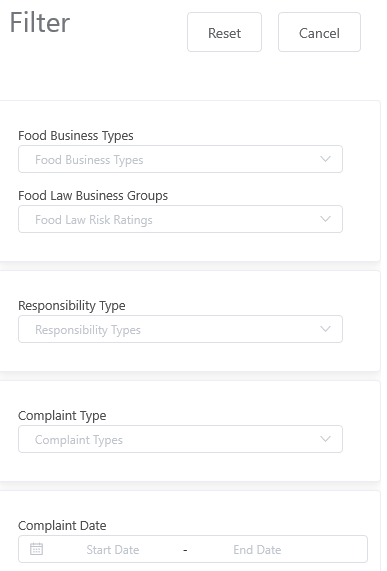This screenshot has height=571, width=387.
Task: Expand the Complaint Types dropdown
Action: click(180, 439)
